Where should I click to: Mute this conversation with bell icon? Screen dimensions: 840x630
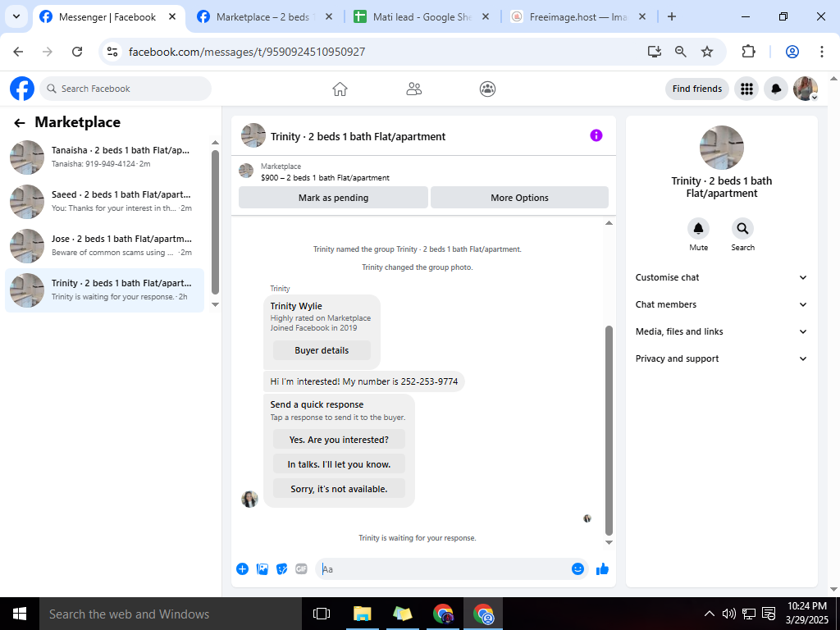point(699,229)
